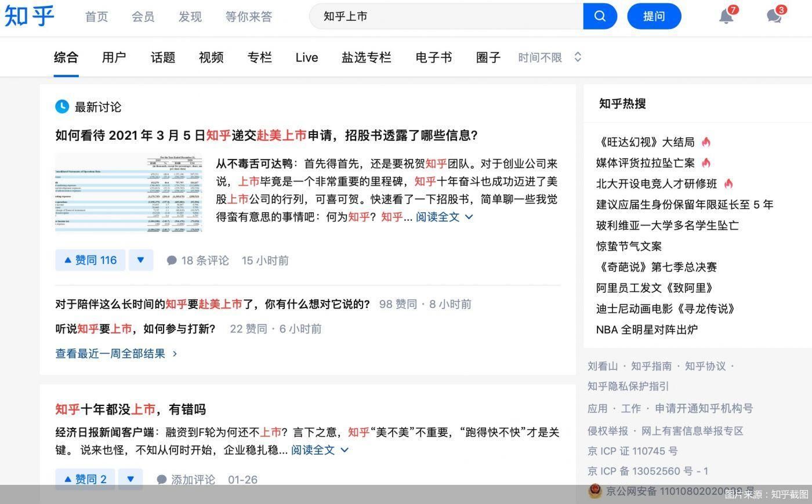This screenshot has width=812, height=504.
Task: Expand 阅读全文 in the 从不毒舌可达鸭 answer
Action: pos(444,217)
